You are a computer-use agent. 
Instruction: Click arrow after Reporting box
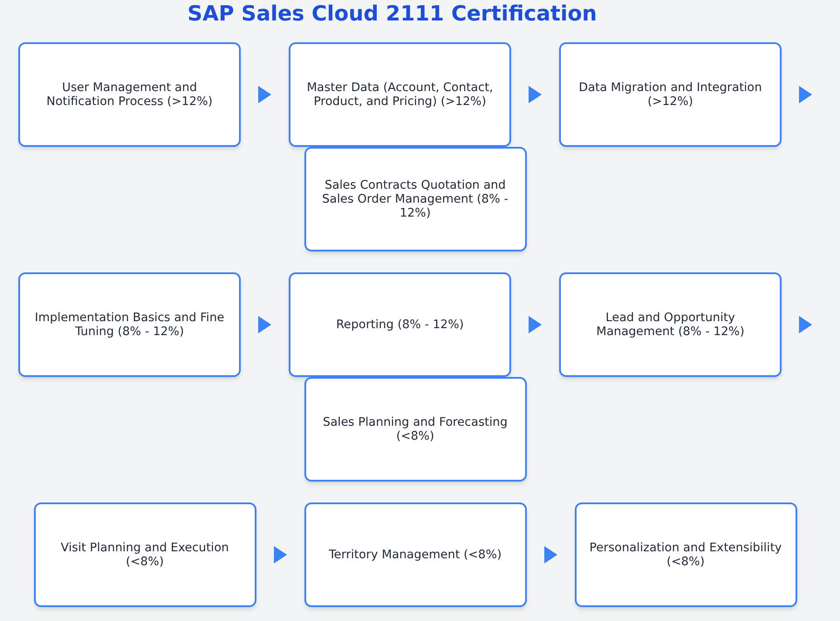tap(534, 325)
